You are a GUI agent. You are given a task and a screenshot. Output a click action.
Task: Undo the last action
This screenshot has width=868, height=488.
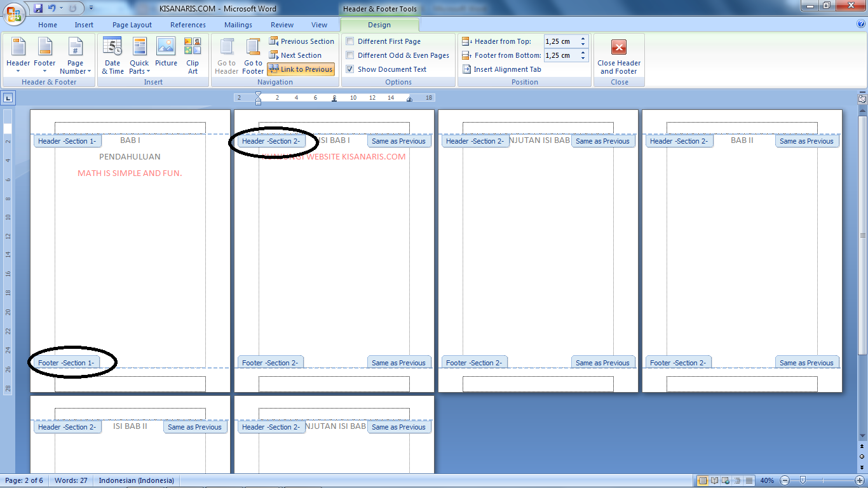[52, 8]
